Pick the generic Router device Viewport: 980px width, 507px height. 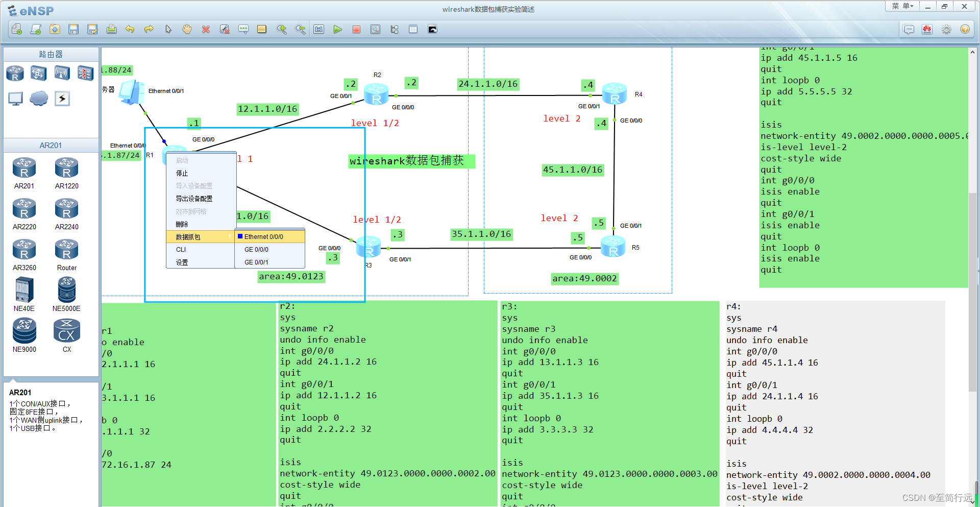67,255
